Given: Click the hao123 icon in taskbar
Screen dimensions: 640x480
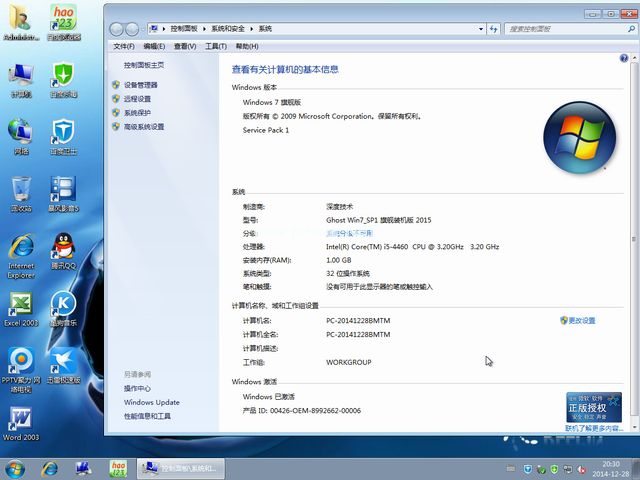Looking at the screenshot, I should [117, 468].
